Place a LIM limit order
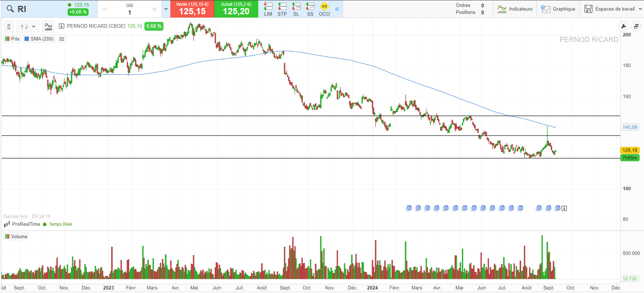The height and width of the screenshot is (293, 644). 268,9
